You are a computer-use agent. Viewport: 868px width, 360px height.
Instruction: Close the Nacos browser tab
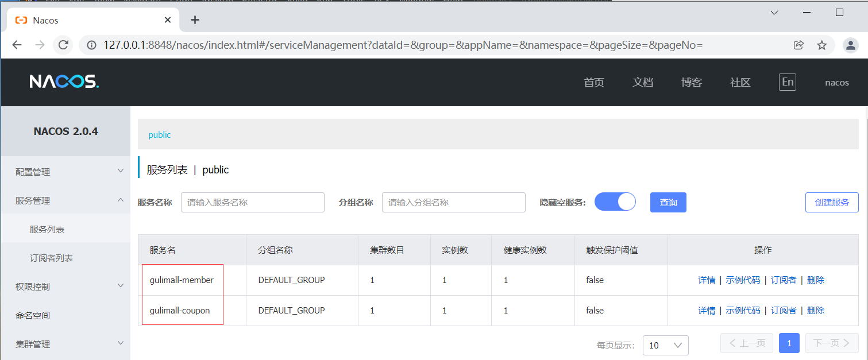[168, 20]
